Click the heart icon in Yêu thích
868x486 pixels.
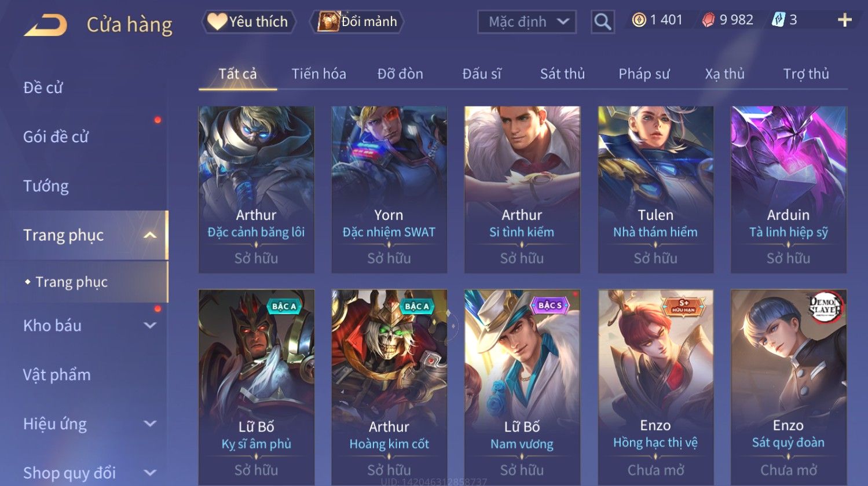pyautogui.click(x=217, y=21)
